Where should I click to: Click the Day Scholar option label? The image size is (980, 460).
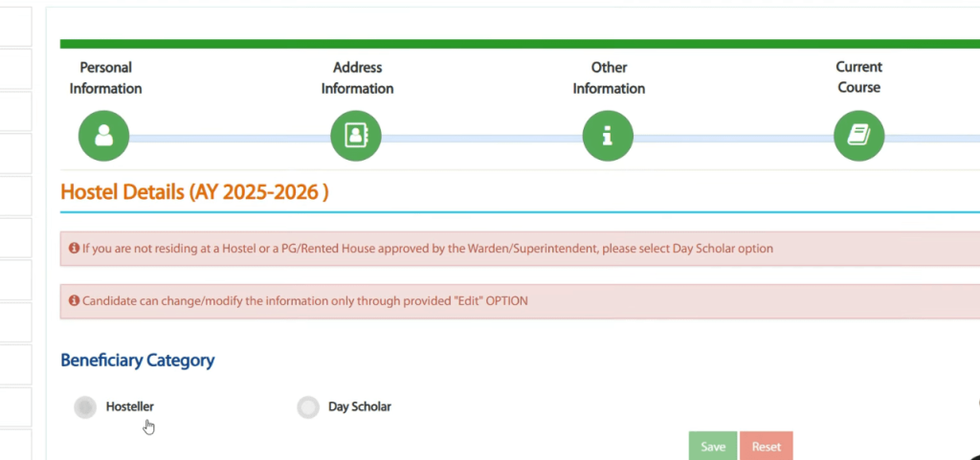coord(359,406)
